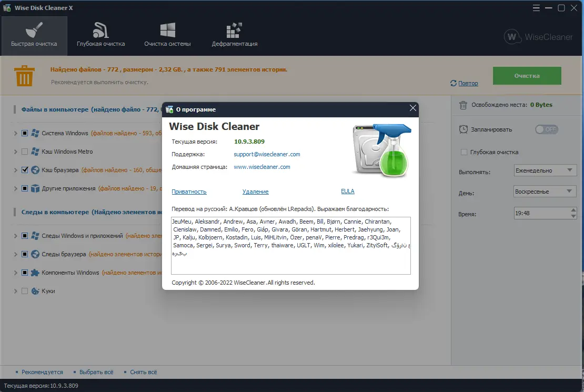Toggle Следы браузера checkbox
Image resolution: width=584 pixels, height=392 pixels.
(x=25, y=254)
